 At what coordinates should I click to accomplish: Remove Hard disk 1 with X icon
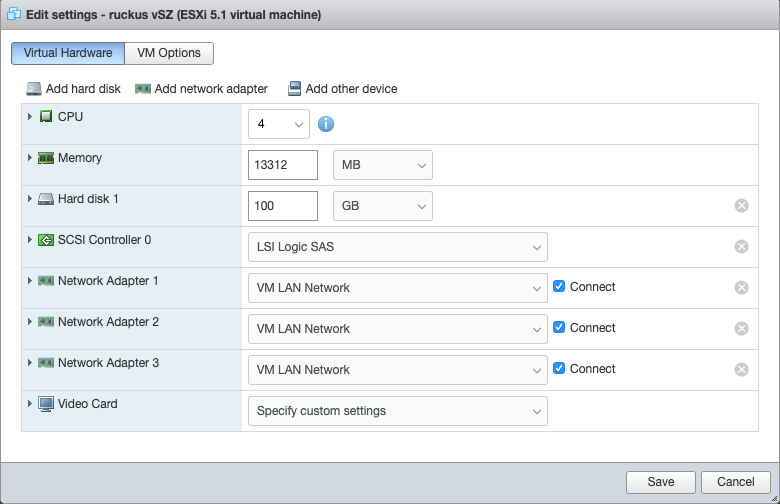[x=741, y=206]
